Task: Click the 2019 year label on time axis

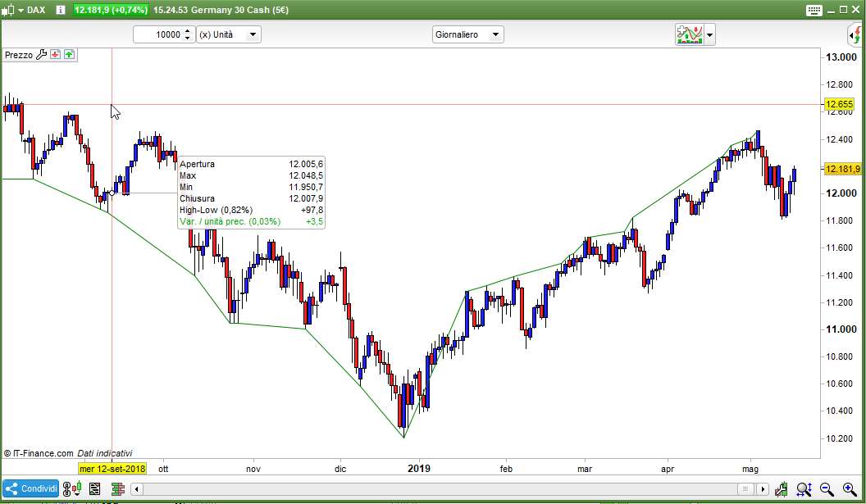Action: [418, 469]
